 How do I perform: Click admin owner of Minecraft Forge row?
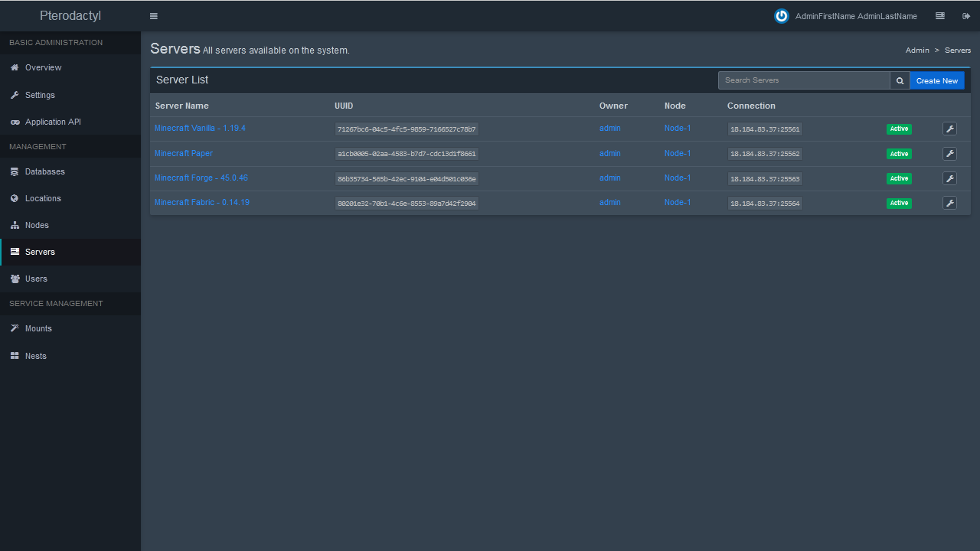(610, 178)
